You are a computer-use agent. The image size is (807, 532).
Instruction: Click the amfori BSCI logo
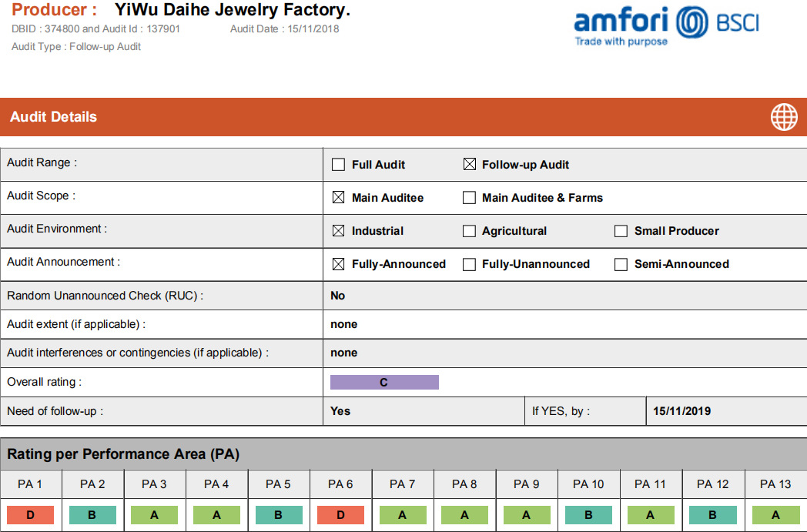[667, 25]
